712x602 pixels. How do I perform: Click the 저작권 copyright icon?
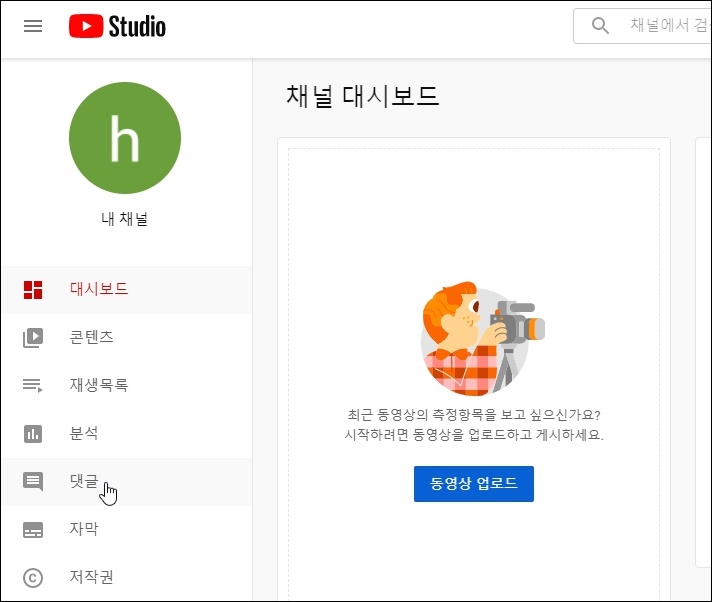point(33,578)
